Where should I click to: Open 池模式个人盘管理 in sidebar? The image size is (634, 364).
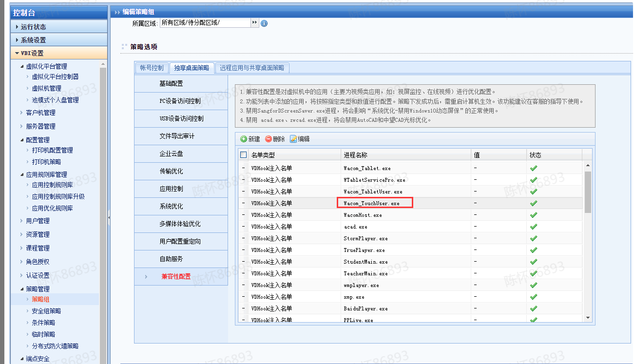click(55, 100)
